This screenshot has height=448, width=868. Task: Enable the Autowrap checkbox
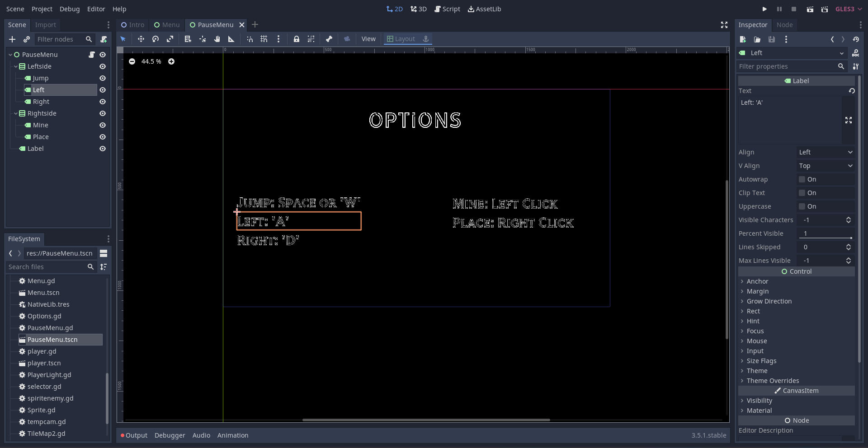point(802,179)
